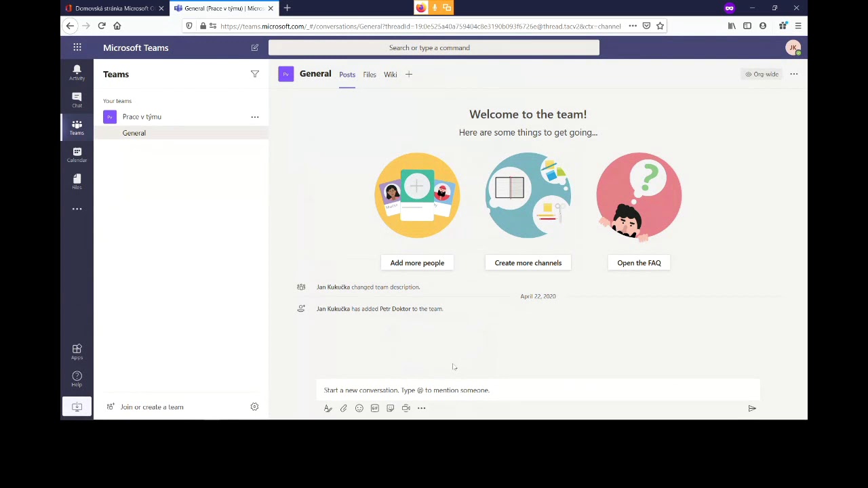Open a new browser tab
This screenshot has height=488, width=868.
point(288,8)
